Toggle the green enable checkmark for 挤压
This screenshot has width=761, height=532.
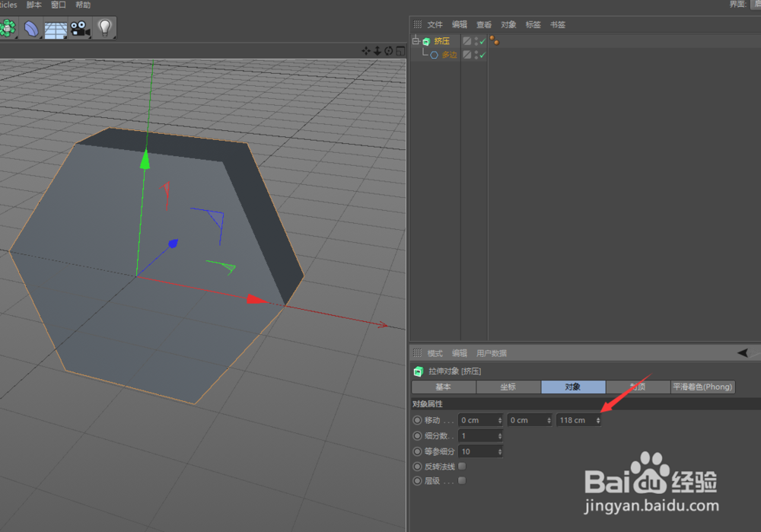pyautogui.click(x=482, y=41)
